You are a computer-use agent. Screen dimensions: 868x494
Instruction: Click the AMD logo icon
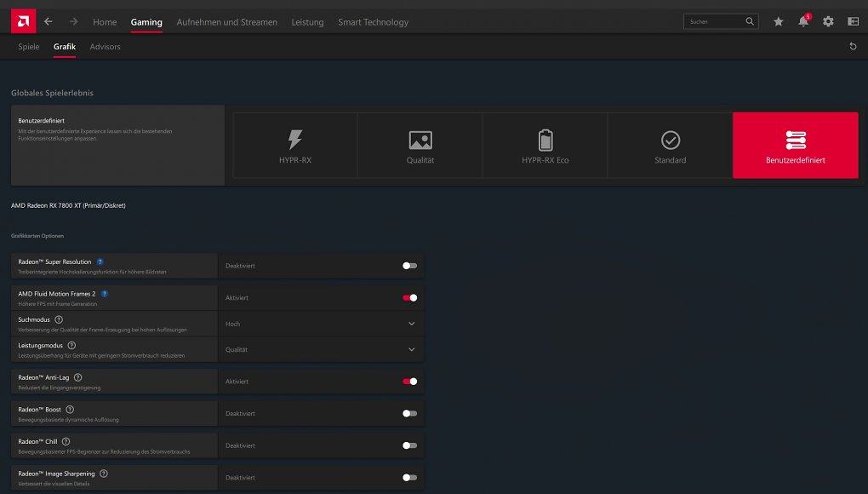23,21
